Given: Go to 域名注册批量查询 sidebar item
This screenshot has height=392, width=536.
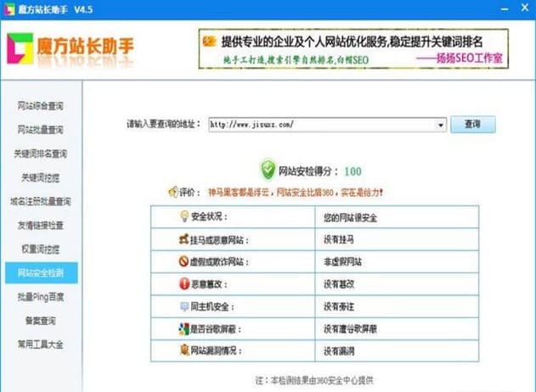Looking at the screenshot, I should 40,202.
